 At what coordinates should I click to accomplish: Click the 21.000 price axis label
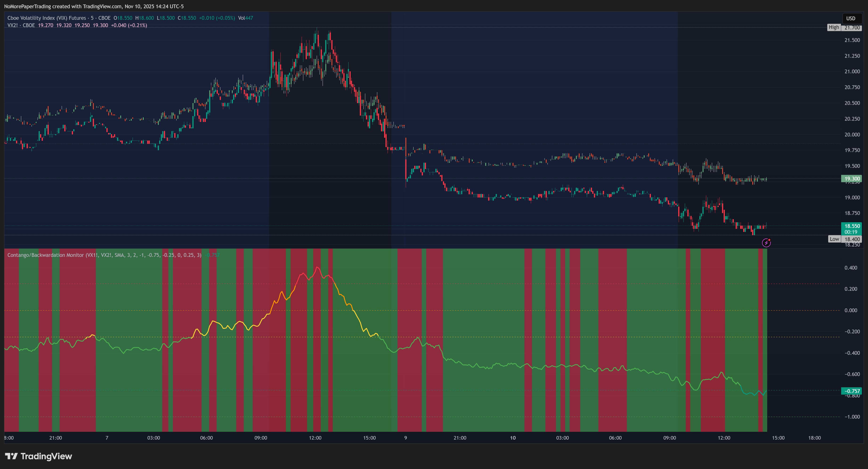pyautogui.click(x=852, y=71)
